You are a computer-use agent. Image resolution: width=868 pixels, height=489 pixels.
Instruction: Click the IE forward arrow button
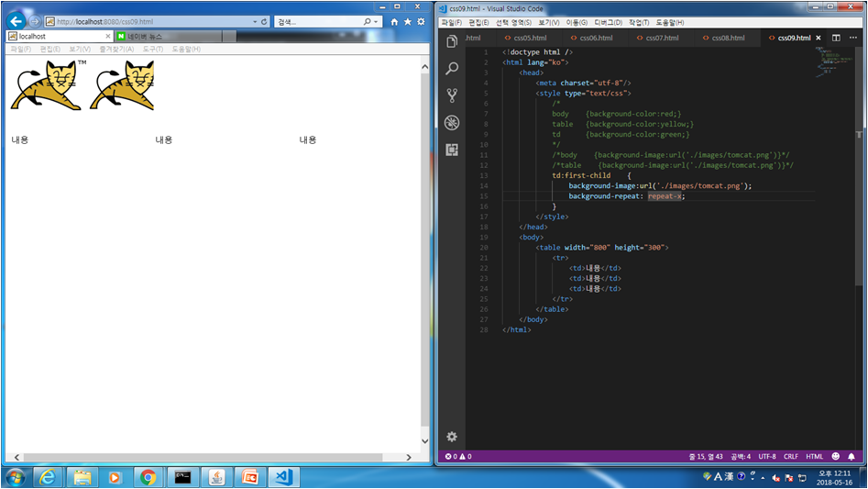point(35,22)
